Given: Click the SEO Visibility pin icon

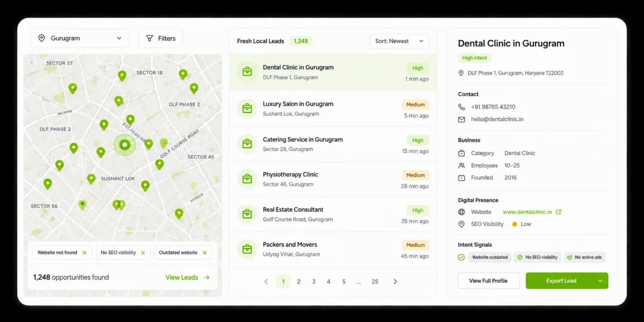Looking at the screenshot, I should point(461,224).
